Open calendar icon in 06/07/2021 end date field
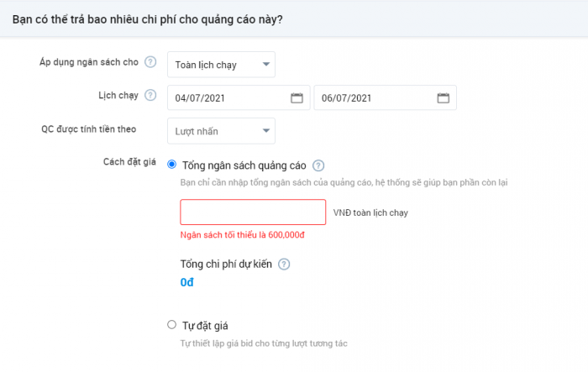This screenshot has width=588, height=372. coord(444,98)
